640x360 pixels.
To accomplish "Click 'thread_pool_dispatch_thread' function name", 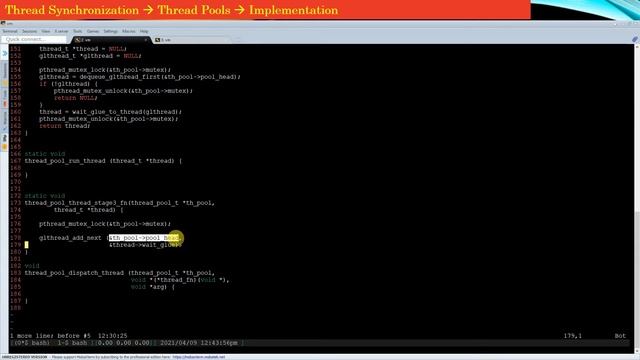I will [x=74, y=273].
